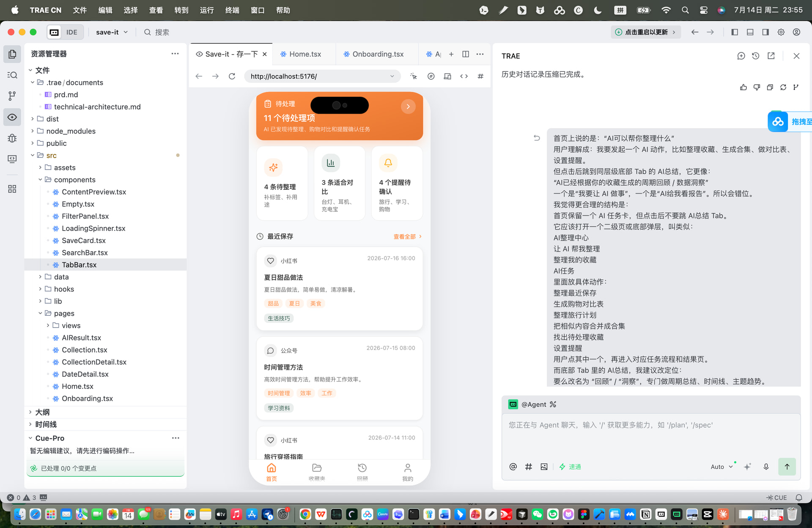Send the chat message arrow button
This screenshot has width=812, height=528.
pyautogui.click(x=787, y=467)
